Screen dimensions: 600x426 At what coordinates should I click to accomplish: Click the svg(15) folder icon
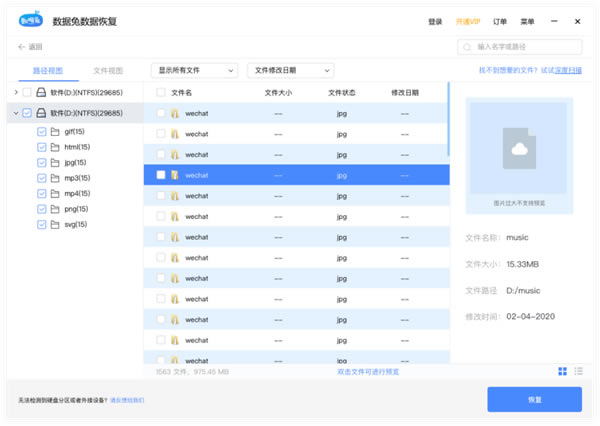point(55,224)
